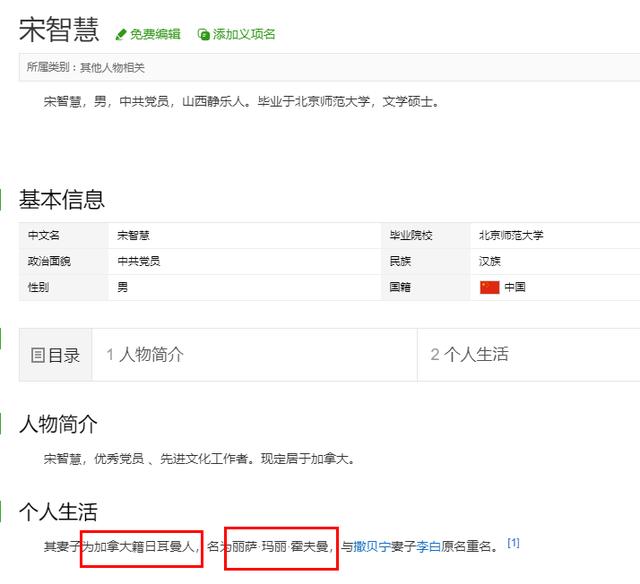Open the 李白 hyperlink
The image size is (640, 584).
pos(428,546)
